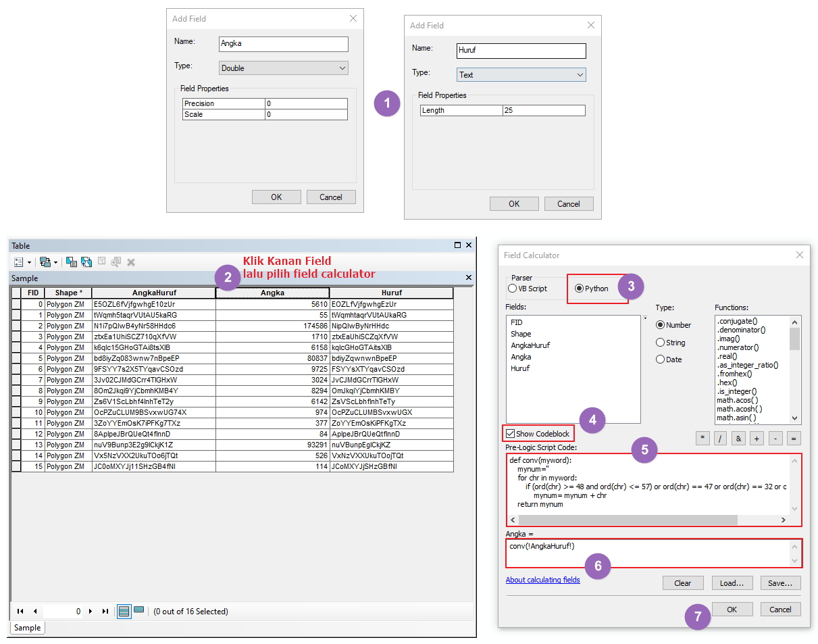Click scroll-up arrow of Functions list

[x=794, y=321]
